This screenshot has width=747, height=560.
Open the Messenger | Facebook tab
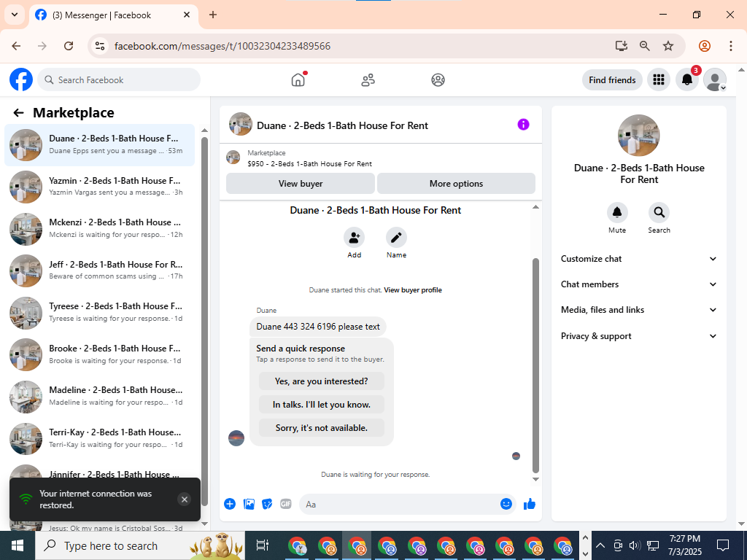(x=113, y=15)
